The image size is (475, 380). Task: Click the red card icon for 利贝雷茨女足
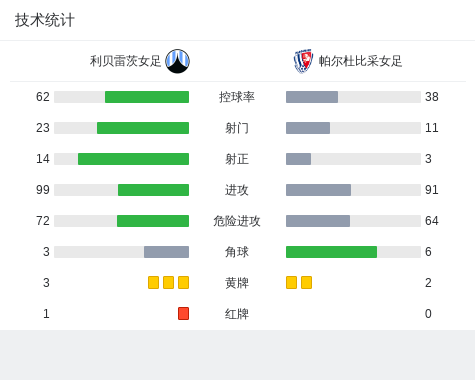coord(183,313)
